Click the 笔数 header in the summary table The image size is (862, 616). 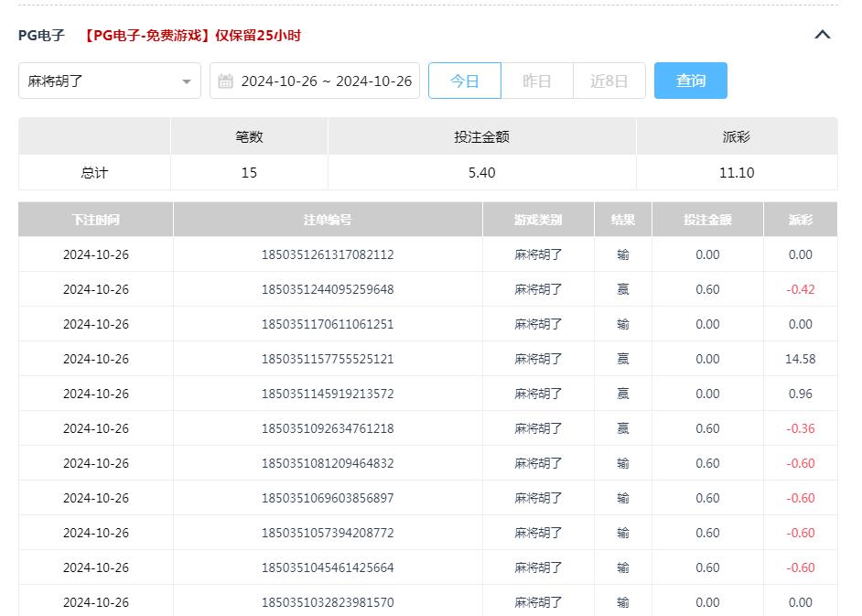[249, 135]
